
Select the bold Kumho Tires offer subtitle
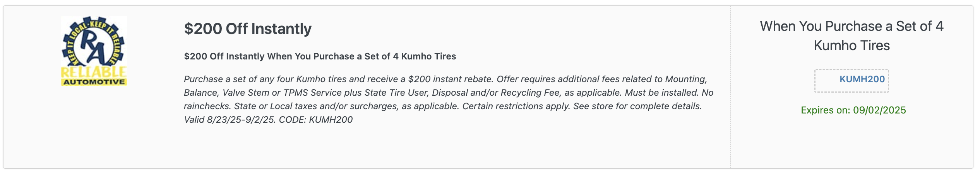point(320,56)
